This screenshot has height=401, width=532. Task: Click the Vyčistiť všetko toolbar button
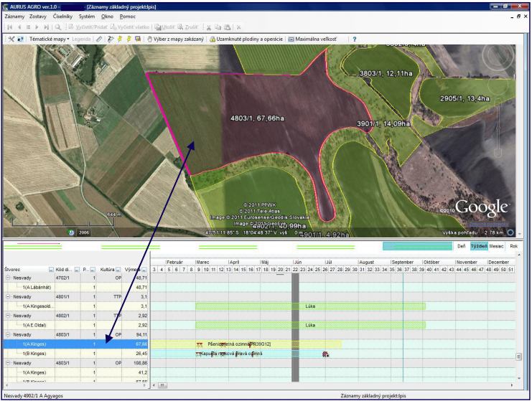(130, 27)
